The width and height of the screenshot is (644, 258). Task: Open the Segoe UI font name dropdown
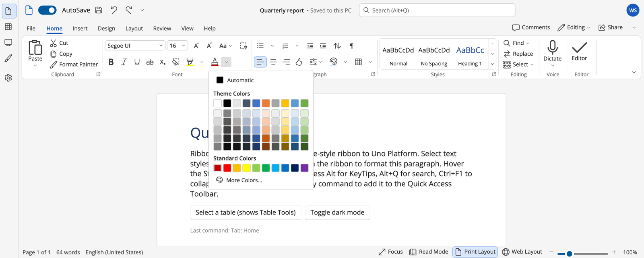point(135,46)
